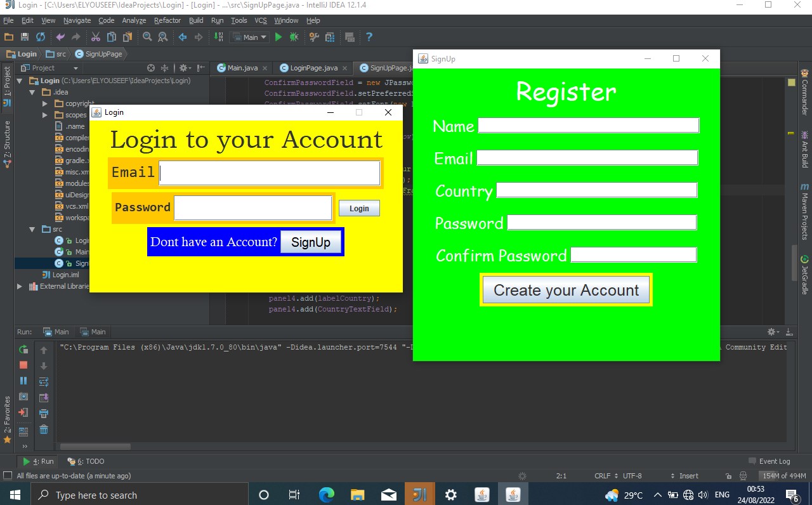Click the Run console horizontal scrollbar

click(x=95, y=447)
